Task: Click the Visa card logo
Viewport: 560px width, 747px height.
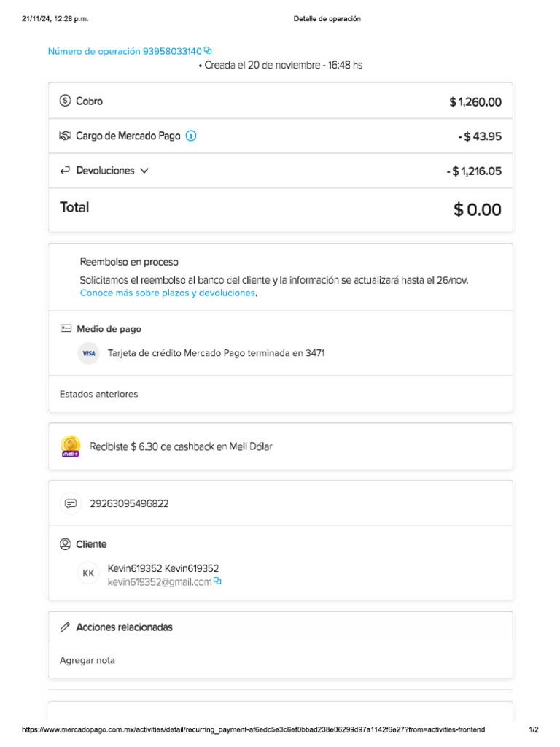Action: click(89, 353)
